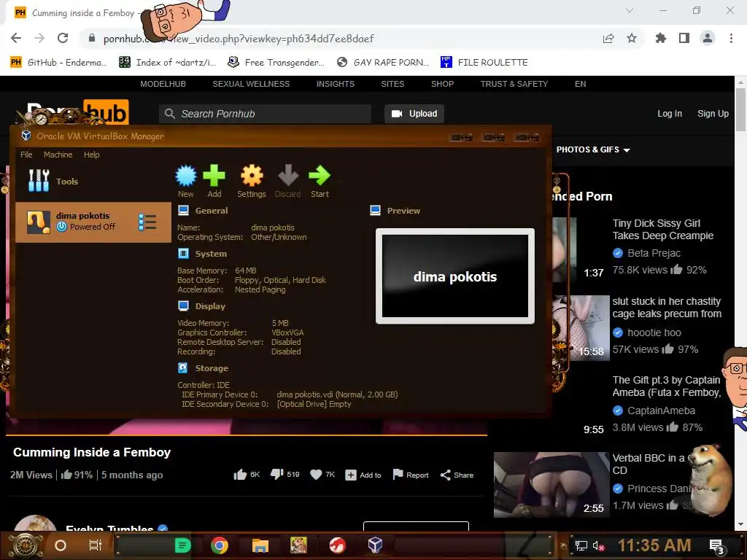The width and height of the screenshot is (747, 560).
Task: Open the steampunk Start button
Action: [x=26, y=545]
